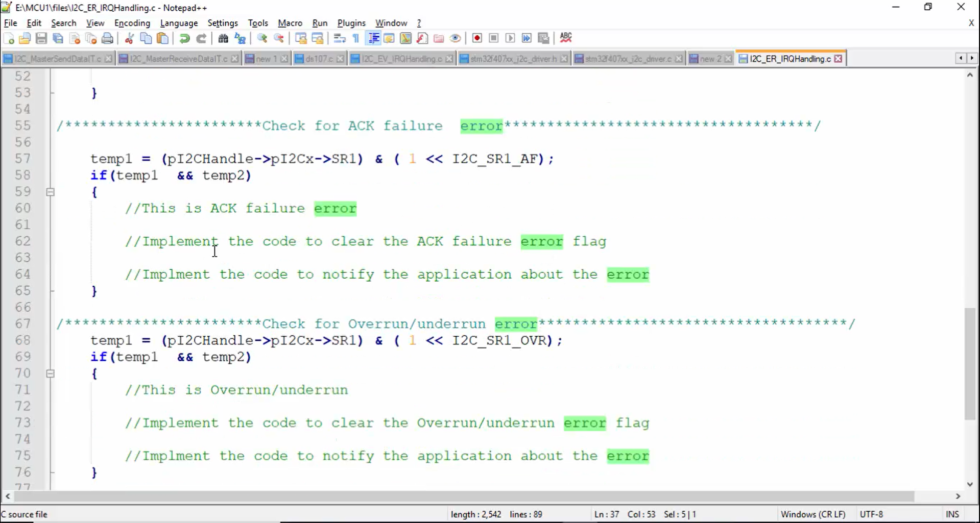Click line number 57 in the margin
Image resolution: width=980 pixels, height=523 pixels.
pyautogui.click(x=22, y=159)
